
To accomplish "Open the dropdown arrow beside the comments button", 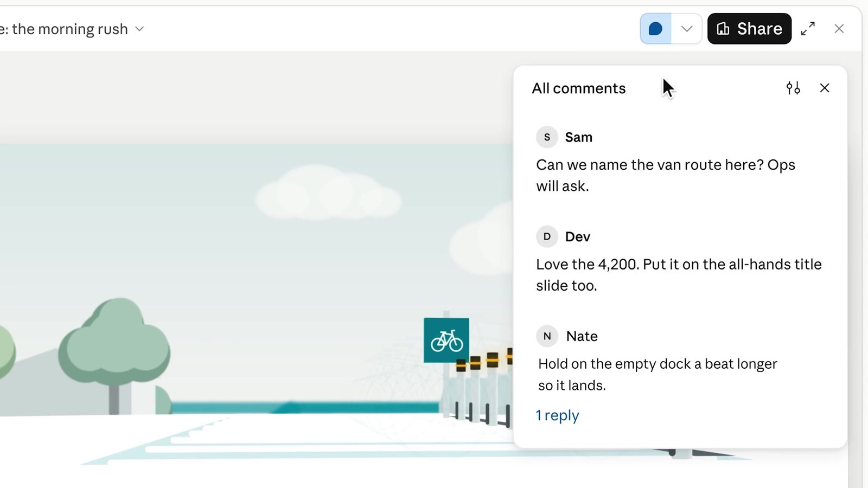I will [x=687, y=29].
